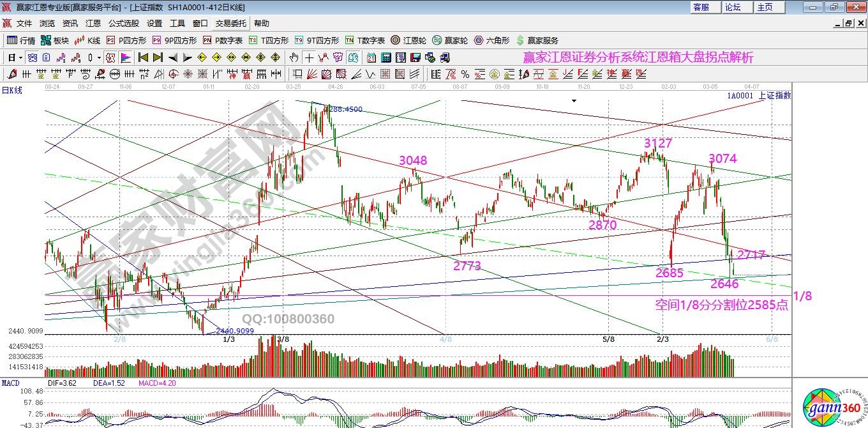Toggle the crosshair cursor mode
868x428 pixels.
(309, 57)
